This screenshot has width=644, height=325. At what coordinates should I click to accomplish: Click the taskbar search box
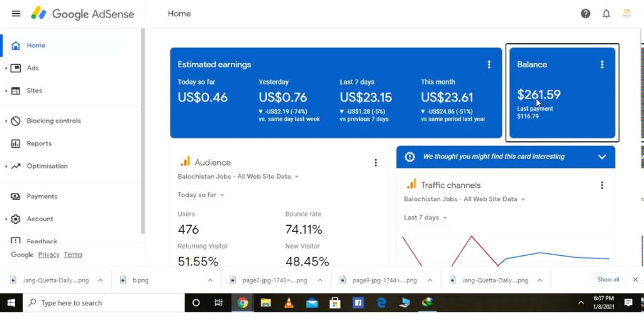[104, 303]
